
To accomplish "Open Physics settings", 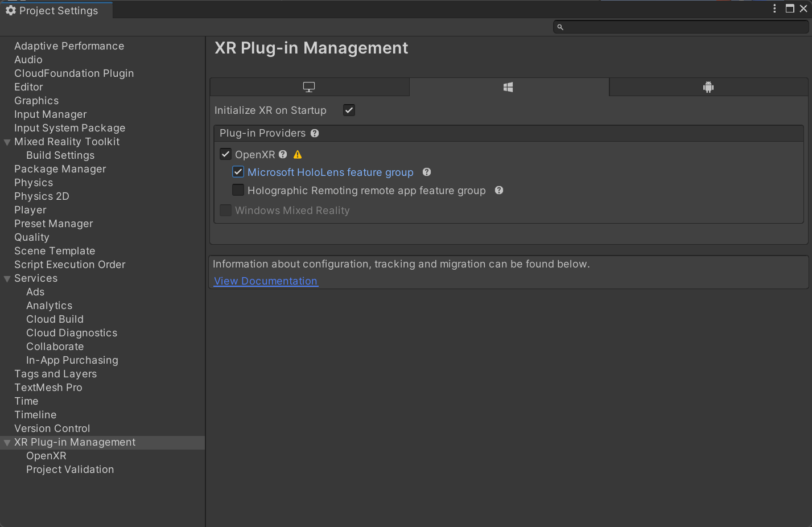I will click(34, 183).
